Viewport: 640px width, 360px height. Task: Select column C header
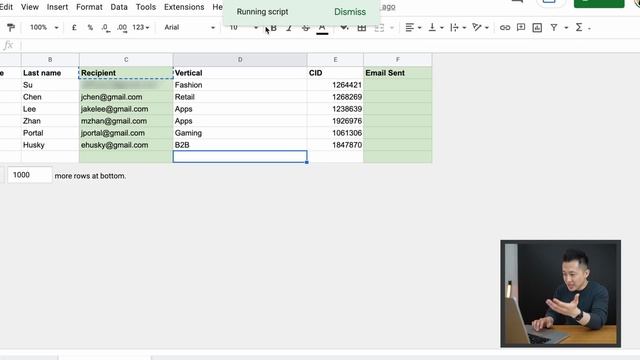pyautogui.click(x=126, y=60)
